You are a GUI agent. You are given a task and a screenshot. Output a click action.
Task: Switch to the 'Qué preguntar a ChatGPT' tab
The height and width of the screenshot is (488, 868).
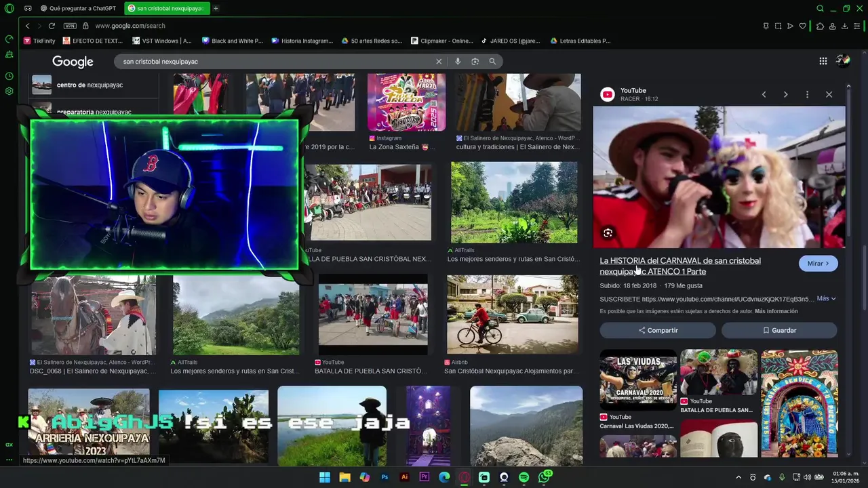coord(78,8)
